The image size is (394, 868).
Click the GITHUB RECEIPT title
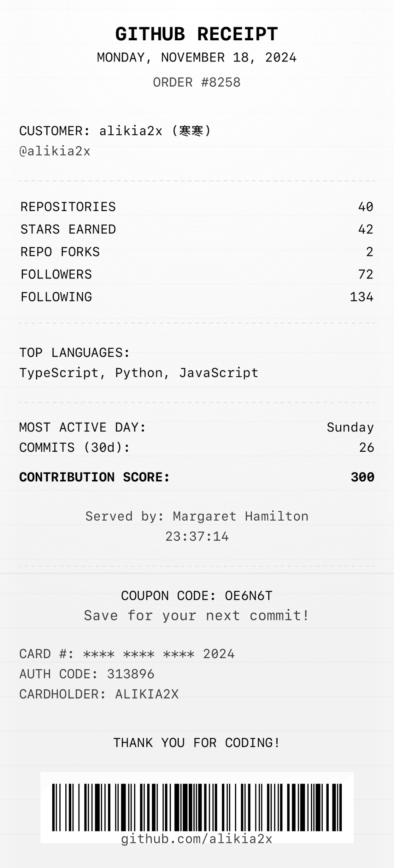197,34
